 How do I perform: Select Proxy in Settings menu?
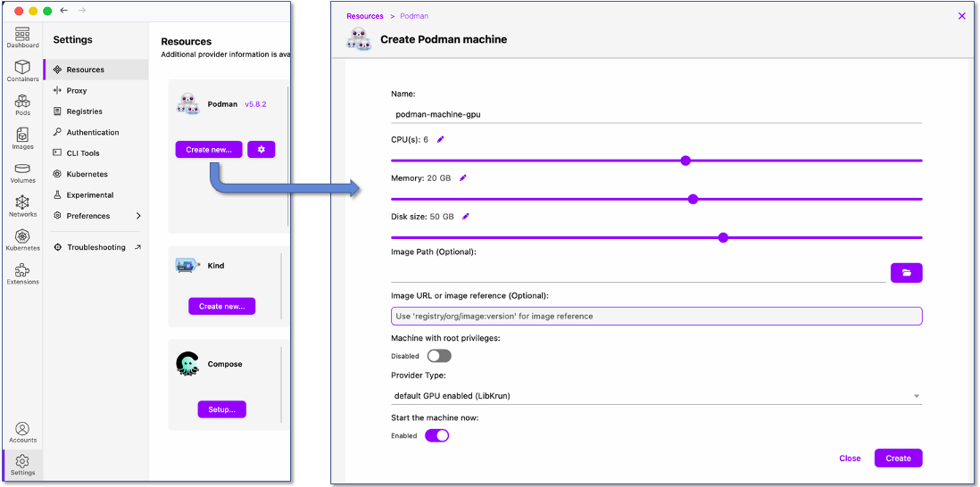96,91
